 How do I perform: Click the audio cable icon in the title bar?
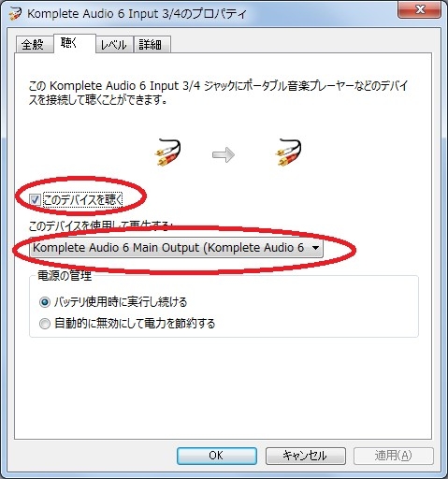[15, 14]
